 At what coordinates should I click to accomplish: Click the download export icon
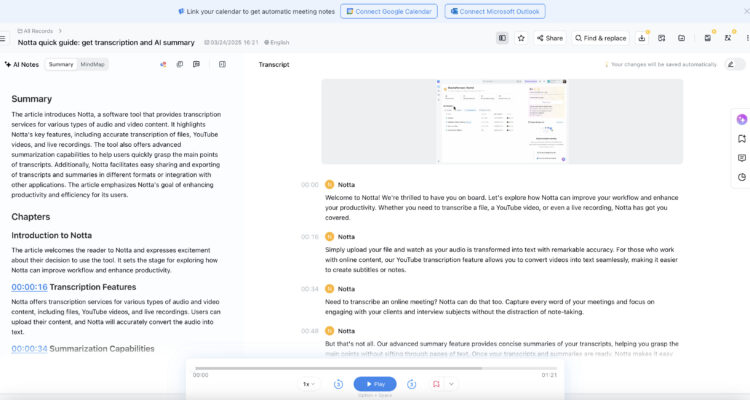pyautogui.click(x=642, y=38)
